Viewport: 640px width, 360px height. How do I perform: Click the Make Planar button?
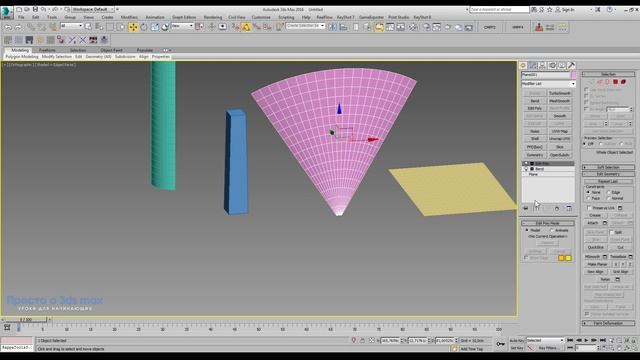point(598,264)
